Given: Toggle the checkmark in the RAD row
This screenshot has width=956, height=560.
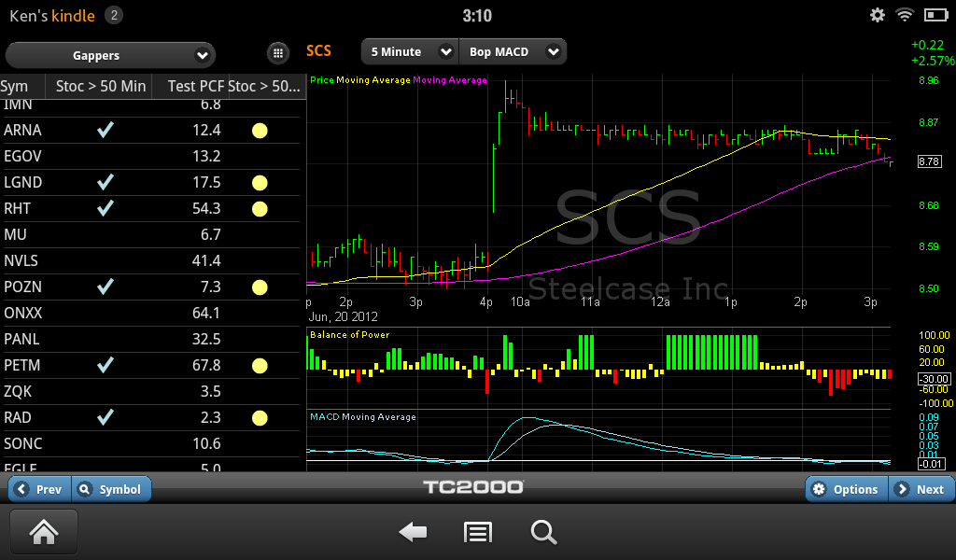Looking at the screenshot, I should pos(105,417).
